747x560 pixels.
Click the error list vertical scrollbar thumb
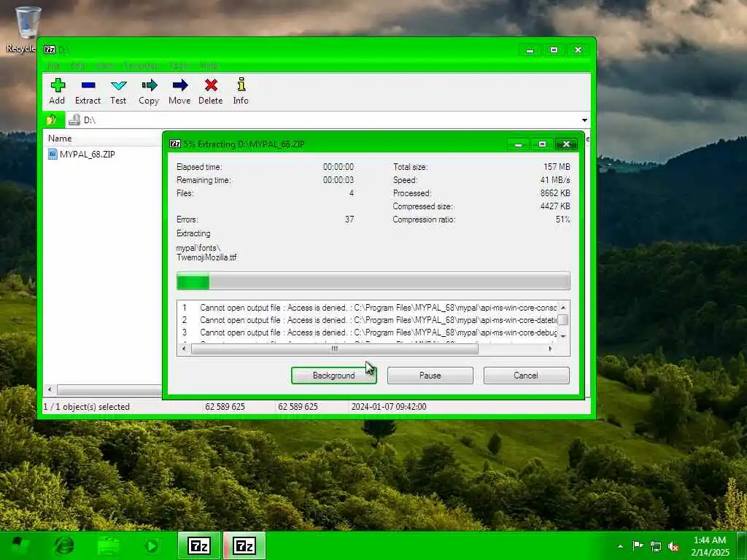[562, 319]
